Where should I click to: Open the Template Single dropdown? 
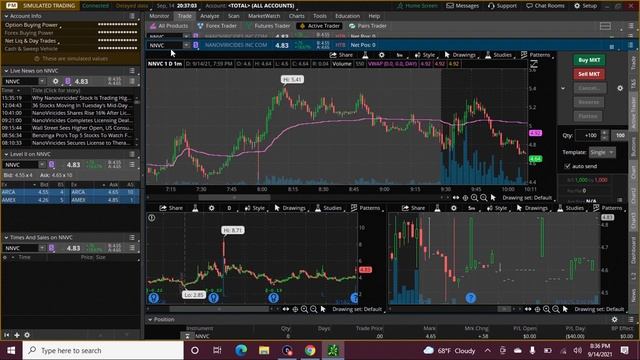pyautogui.click(x=602, y=152)
